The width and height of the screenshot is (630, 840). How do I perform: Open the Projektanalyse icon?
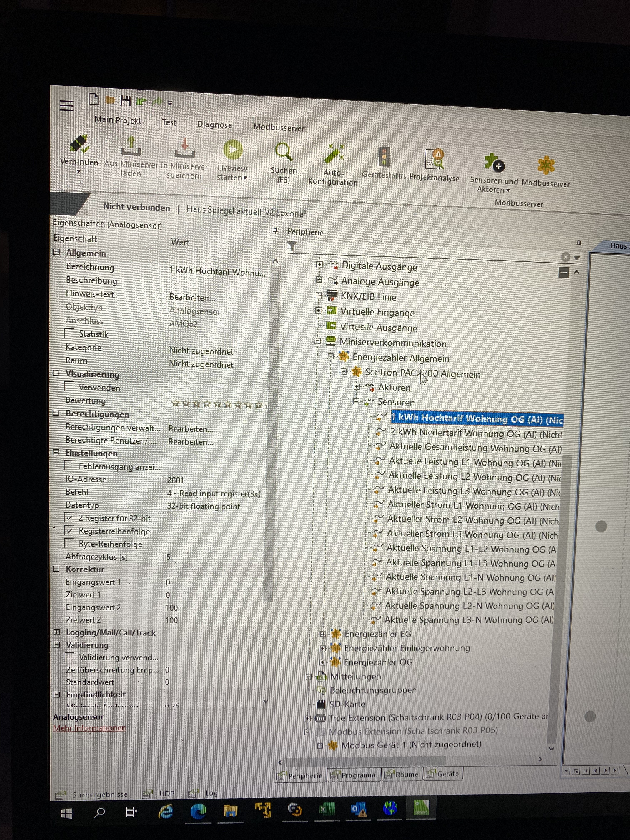(x=434, y=159)
